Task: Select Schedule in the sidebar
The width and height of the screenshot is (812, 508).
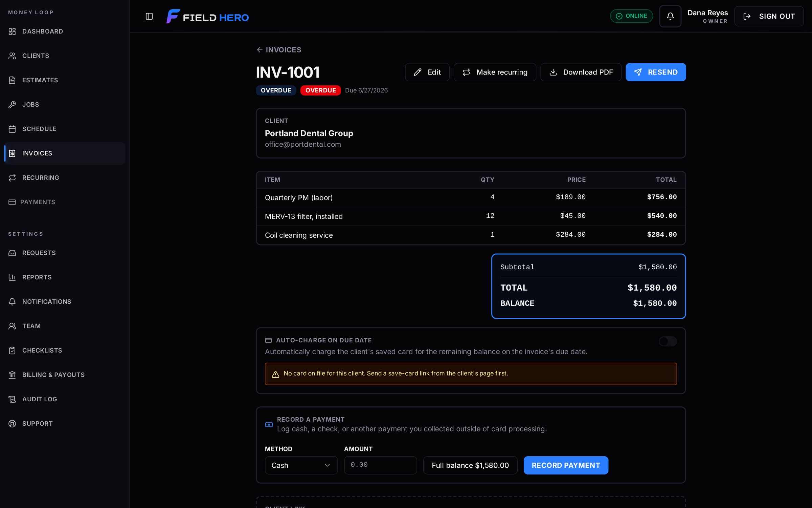Action: tap(64, 129)
